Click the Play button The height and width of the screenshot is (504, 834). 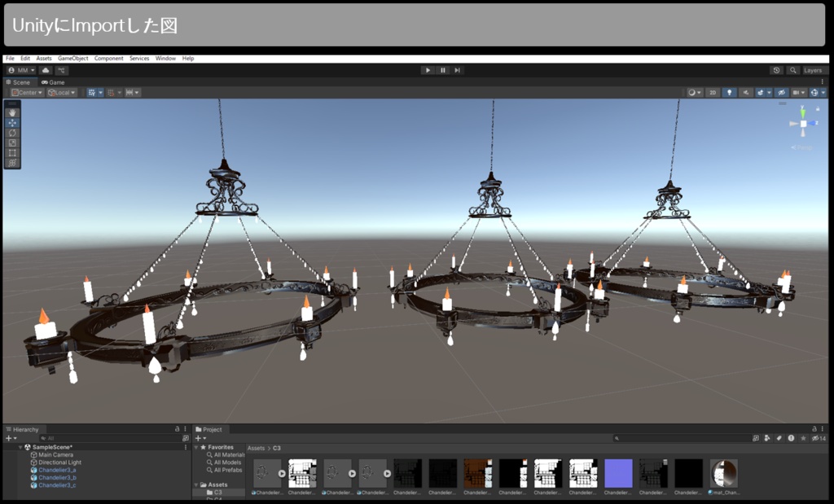pyautogui.click(x=428, y=70)
